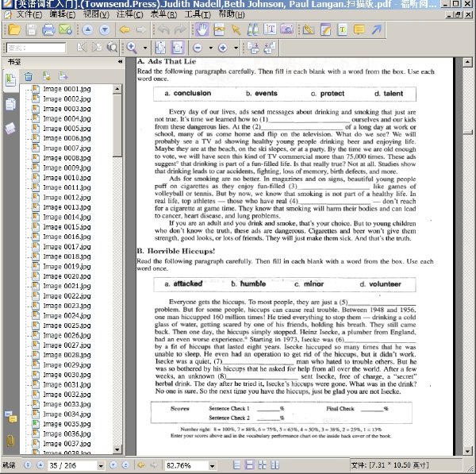Click in the find text input field
The image size is (476, 474).
point(36,48)
